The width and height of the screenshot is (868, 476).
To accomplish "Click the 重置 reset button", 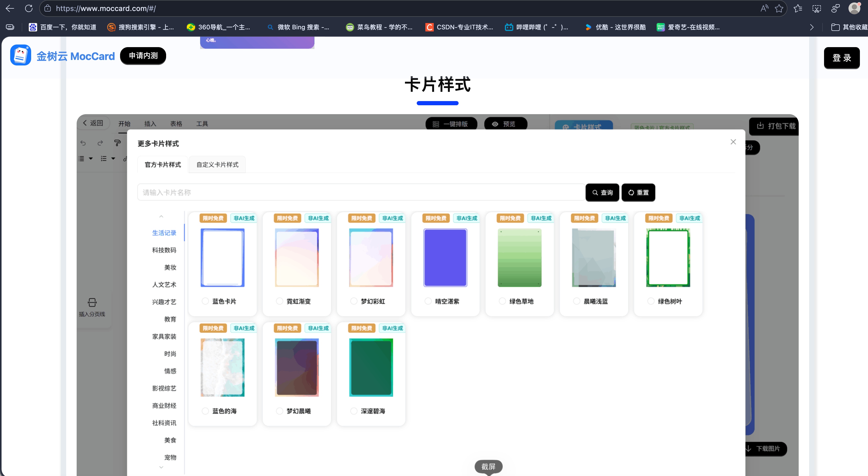I will (639, 193).
